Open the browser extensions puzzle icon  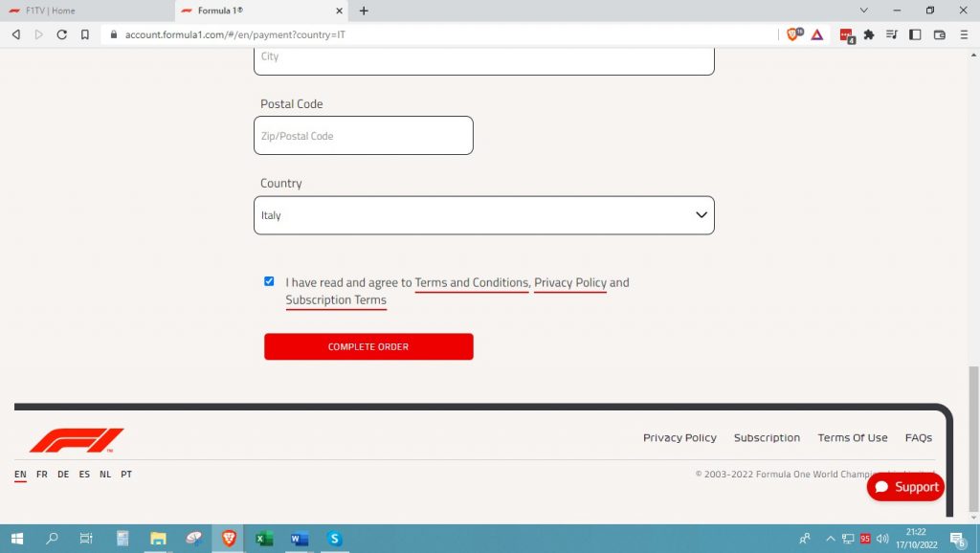coord(869,34)
